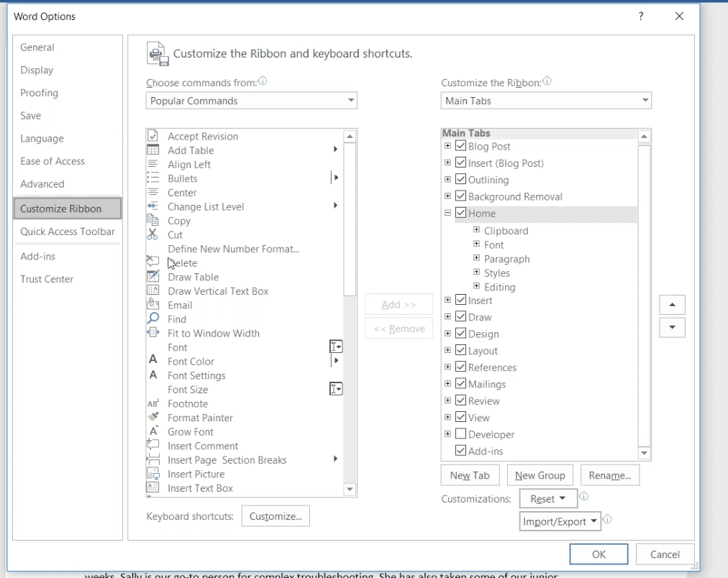Image resolution: width=728 pixels, height=578 pixels.
Task: Click the Align Left icon
Action: coord(153,164)
